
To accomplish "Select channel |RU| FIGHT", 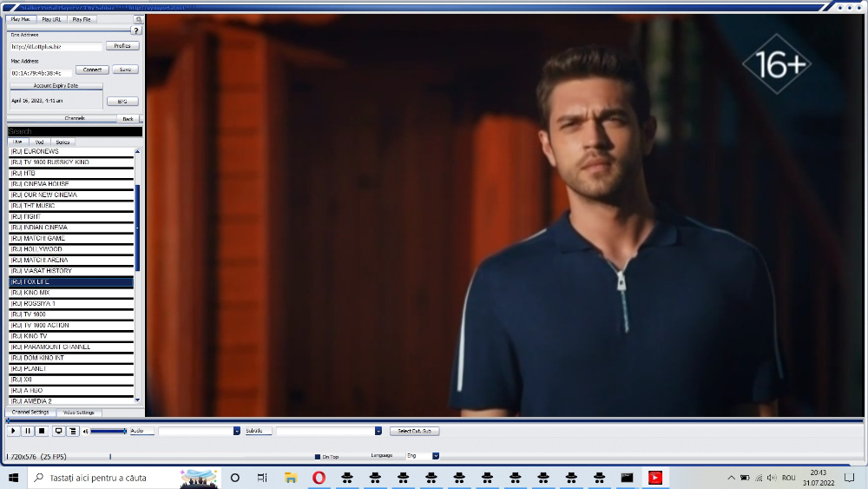I will 71,216.
